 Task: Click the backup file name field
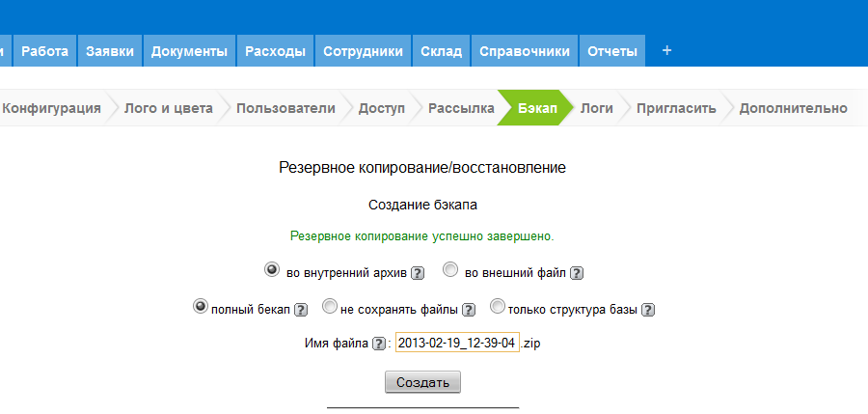(x=457, y=344)
